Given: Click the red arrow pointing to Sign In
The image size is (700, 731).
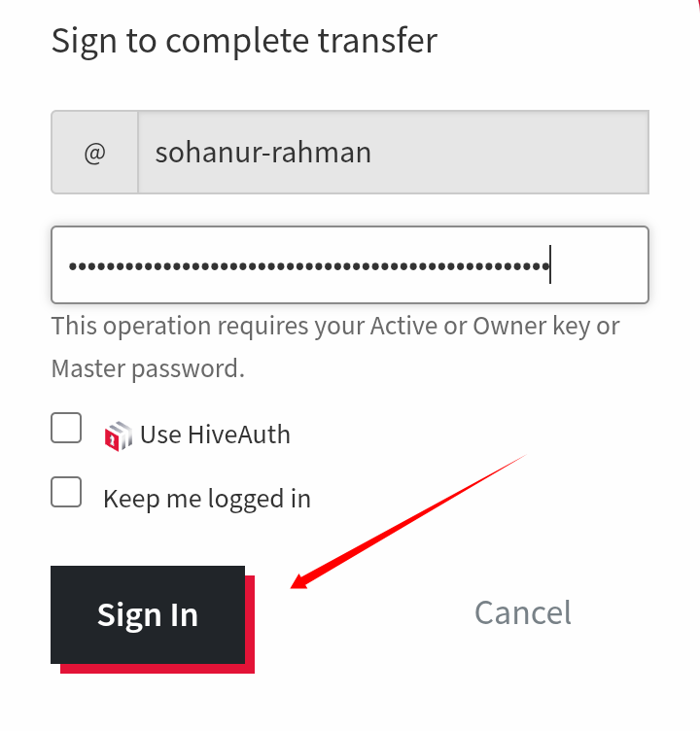Looking at the screenshot, I should pos(408,521).
